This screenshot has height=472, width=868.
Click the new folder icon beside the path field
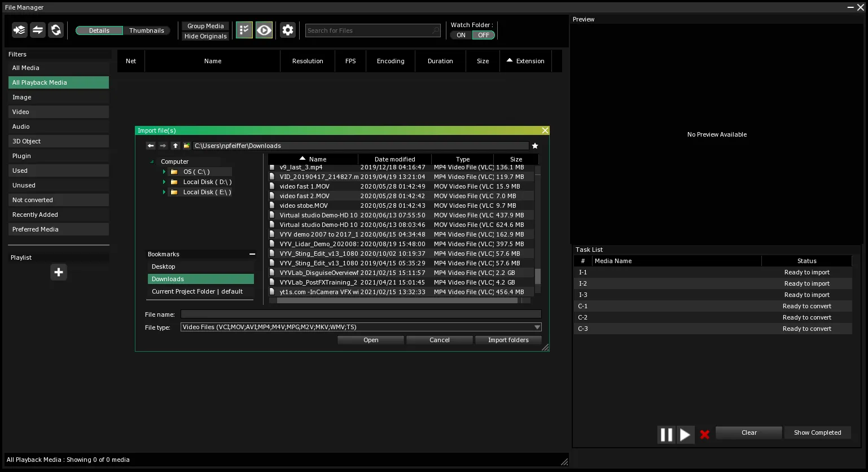[x=187, y=146]
